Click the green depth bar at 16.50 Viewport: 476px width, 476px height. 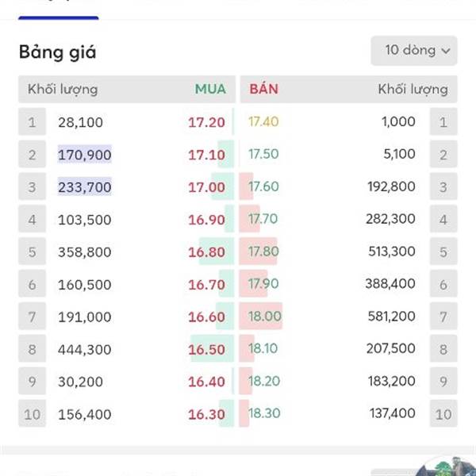point(213,349)
